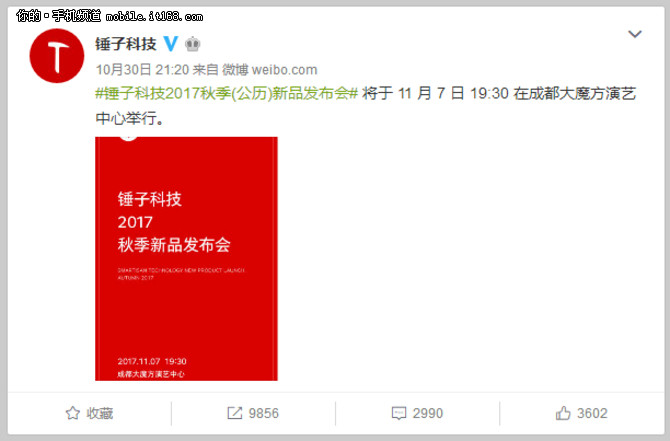Click the 微博 weibo.com source link

[270, 69]
